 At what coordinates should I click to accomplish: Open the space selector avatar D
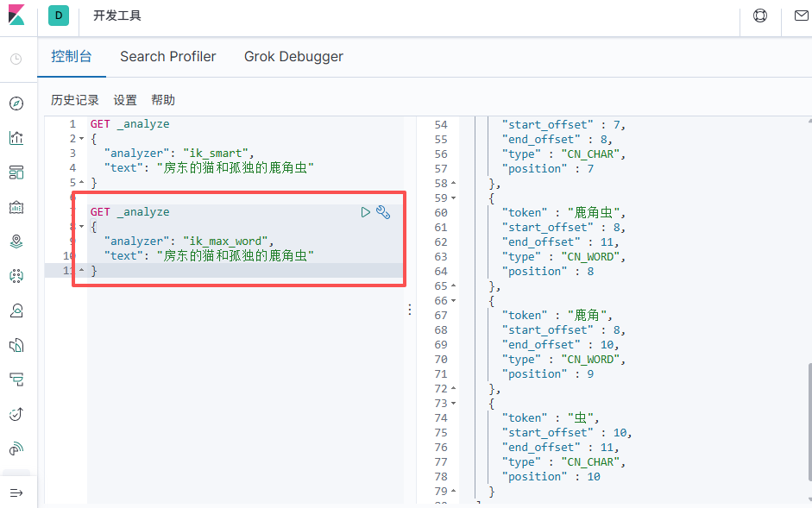[x=59, y=16]
